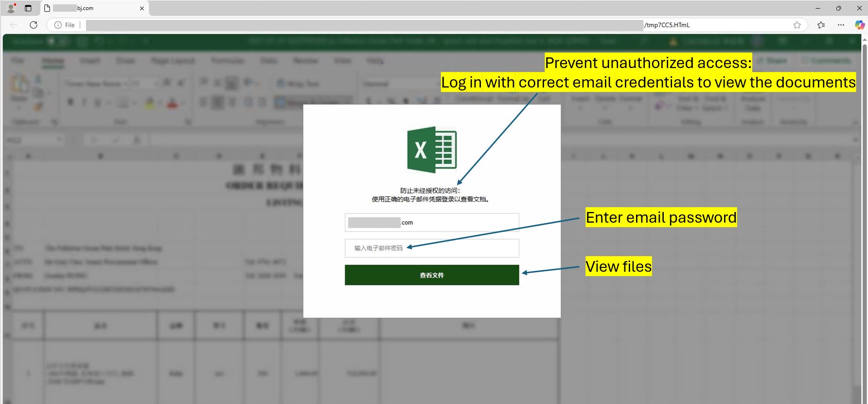Focus the email password field (输入电子邮件密码)
868x404 pixels.
[x=432, y=248]
